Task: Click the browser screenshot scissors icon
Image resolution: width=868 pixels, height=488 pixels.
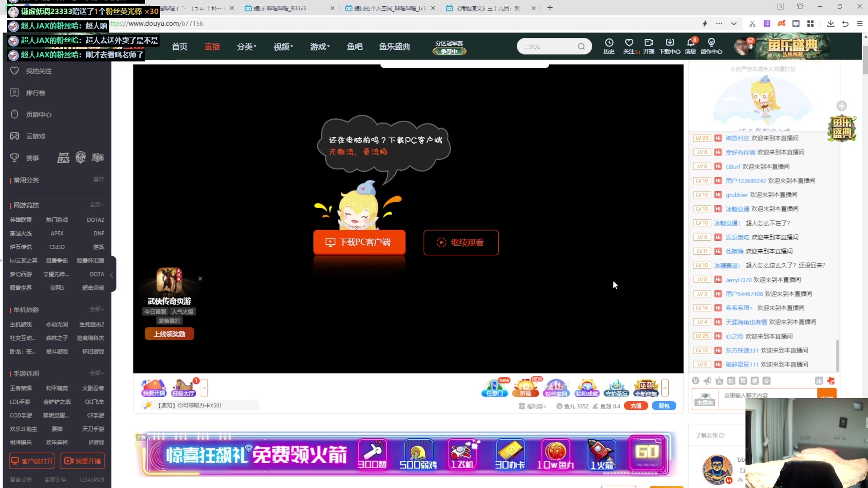Action: click(752, 23)
